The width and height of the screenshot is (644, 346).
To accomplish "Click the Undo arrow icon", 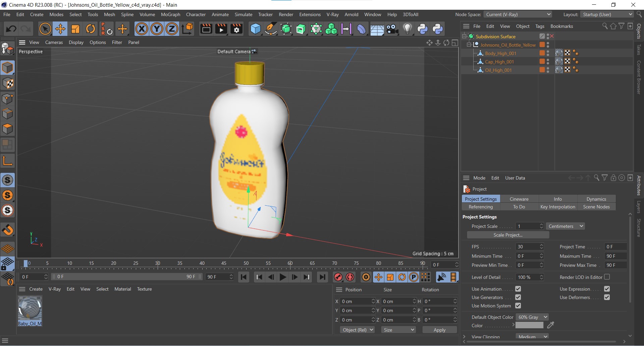I will click(11, 29).
